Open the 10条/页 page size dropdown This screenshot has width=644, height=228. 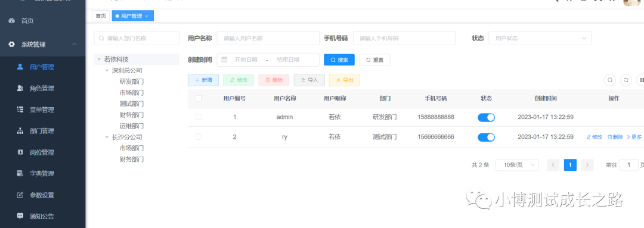click(x=516, y=165)
